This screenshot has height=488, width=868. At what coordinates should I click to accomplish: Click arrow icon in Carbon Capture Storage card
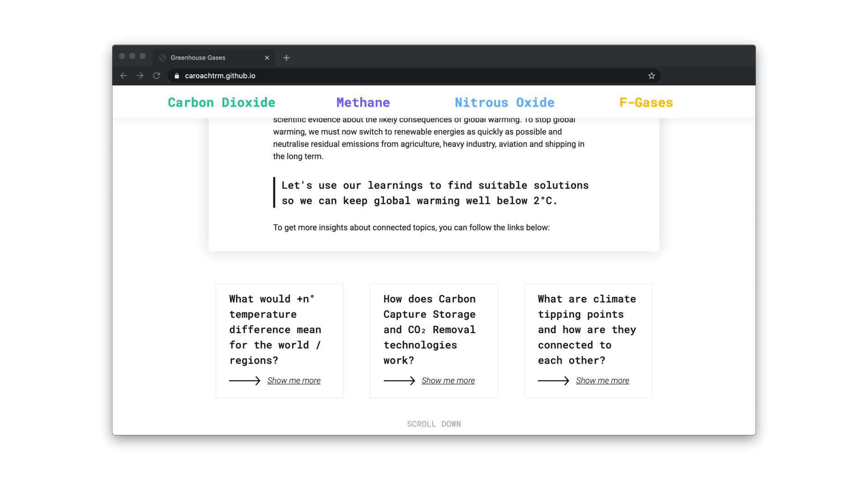click(399, 380)
